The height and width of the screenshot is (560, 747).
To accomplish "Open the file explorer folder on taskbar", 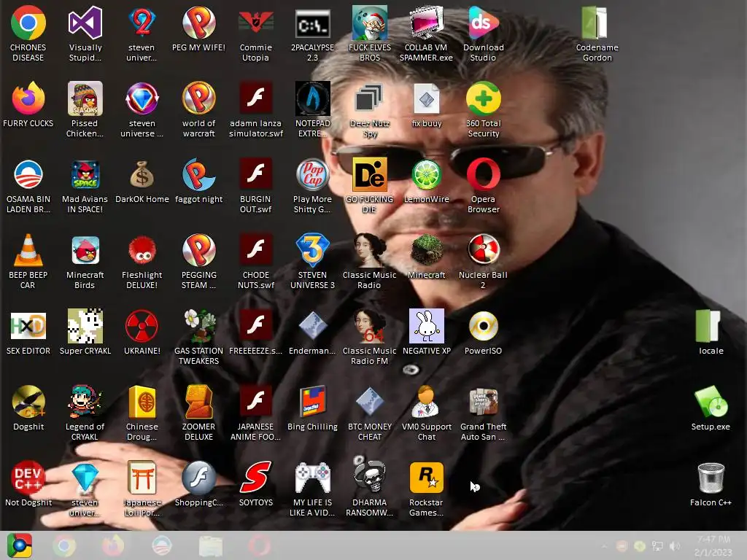I will pyautogui.click(x=211, y=545).
